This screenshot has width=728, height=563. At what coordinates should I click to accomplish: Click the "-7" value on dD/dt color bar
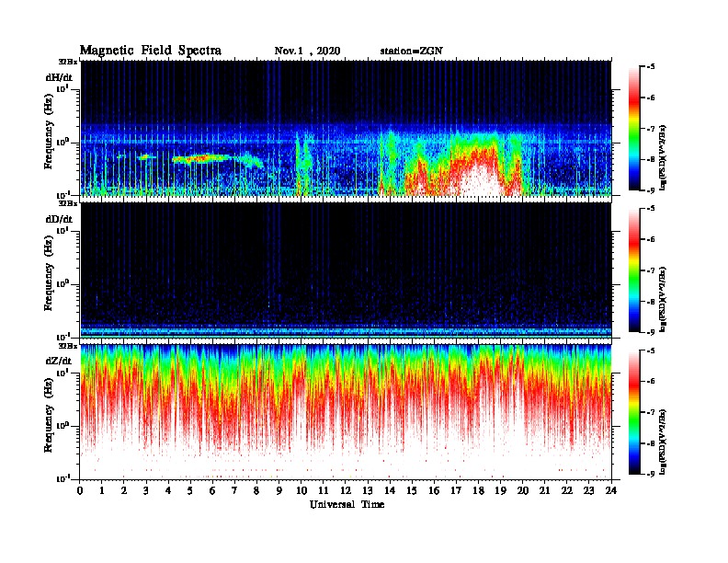click(651, 270)
